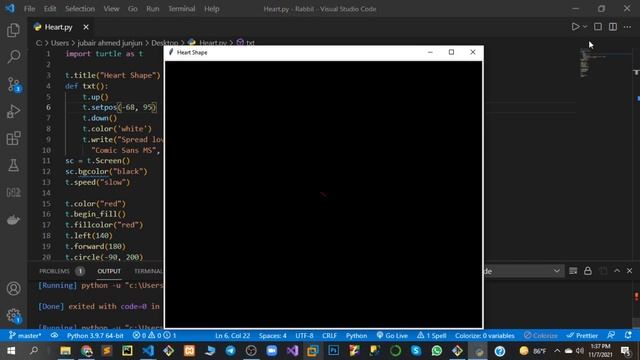
Task: Open the Help menu
Action: [212, 9]
